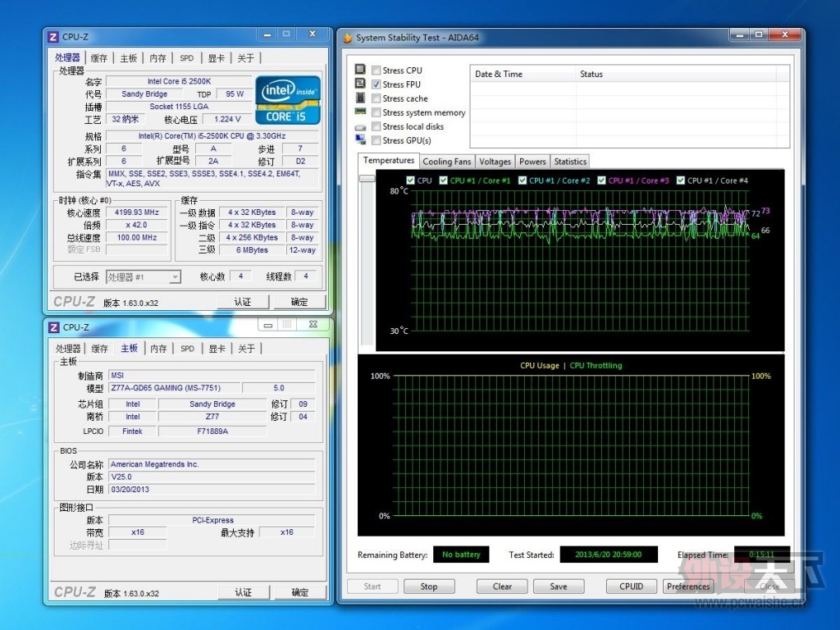Enable Stress system memory checkbox
Viewport: 840px width, 630px height.
coord(376,112)
